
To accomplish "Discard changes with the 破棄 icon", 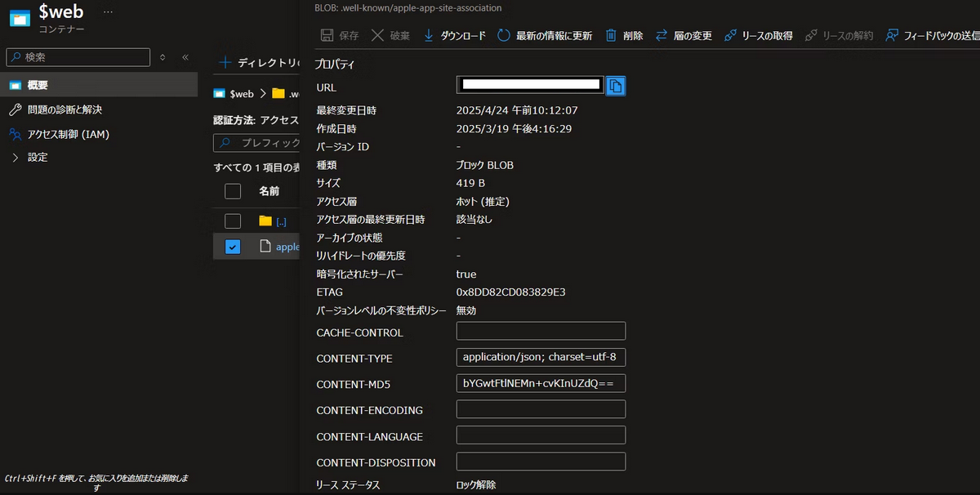I will tap(376, 36).
